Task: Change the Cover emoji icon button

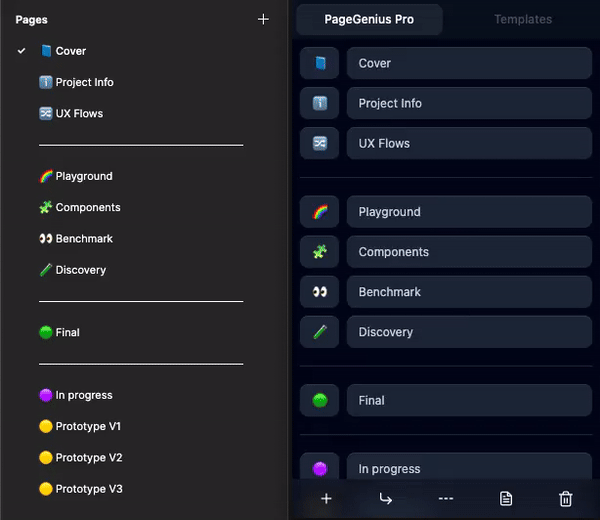Action: pyautogui.click(x=320, y=63)
